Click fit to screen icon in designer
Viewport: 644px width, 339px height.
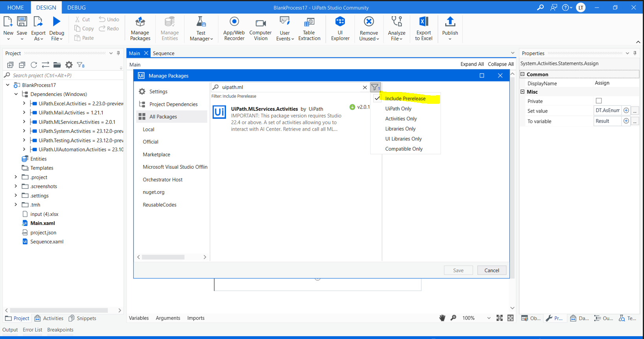click(499, 318)
